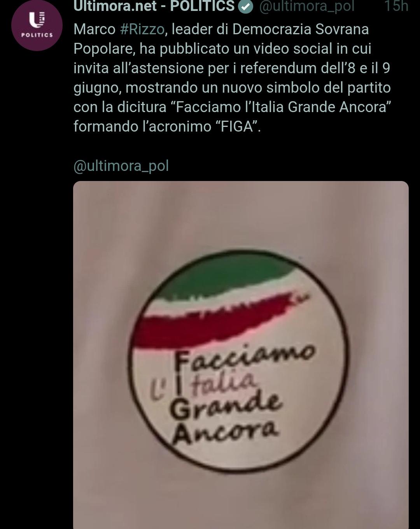
Task: Open the Ultimora.net - POLITICS account name
Action: (154, 6)
